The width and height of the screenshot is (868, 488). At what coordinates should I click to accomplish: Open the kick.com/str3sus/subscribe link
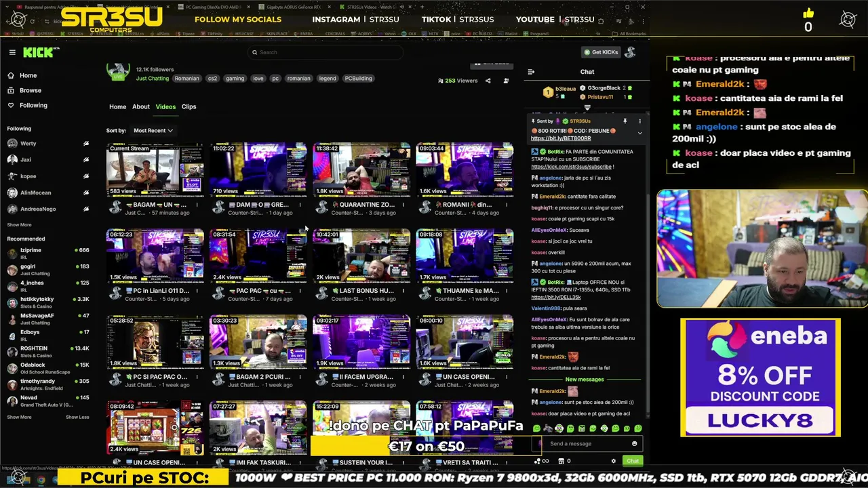[571, 167]
